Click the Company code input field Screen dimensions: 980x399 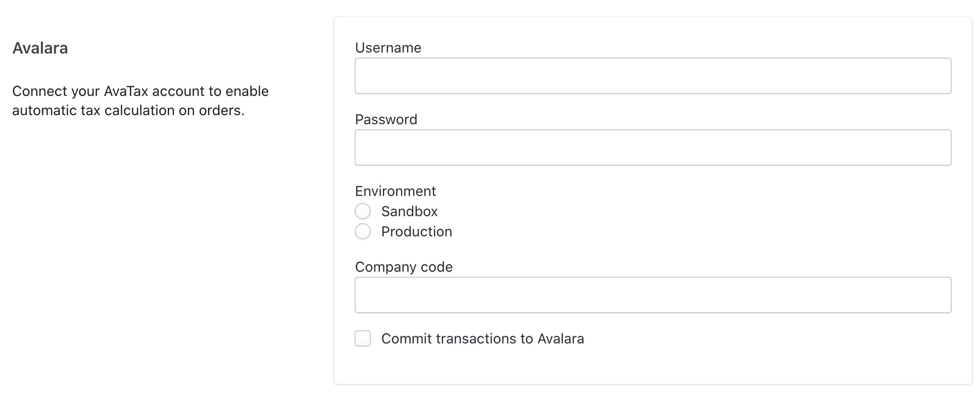point(653,295)
